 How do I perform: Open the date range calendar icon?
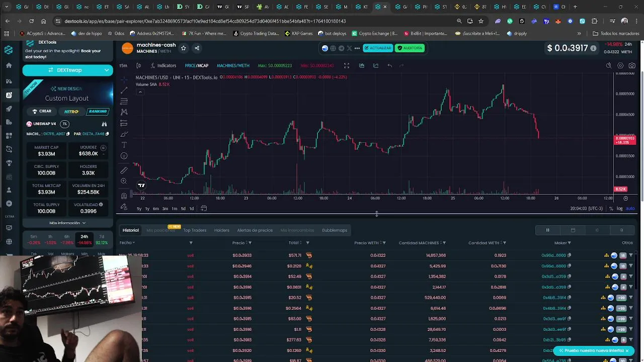coord(204,208)
